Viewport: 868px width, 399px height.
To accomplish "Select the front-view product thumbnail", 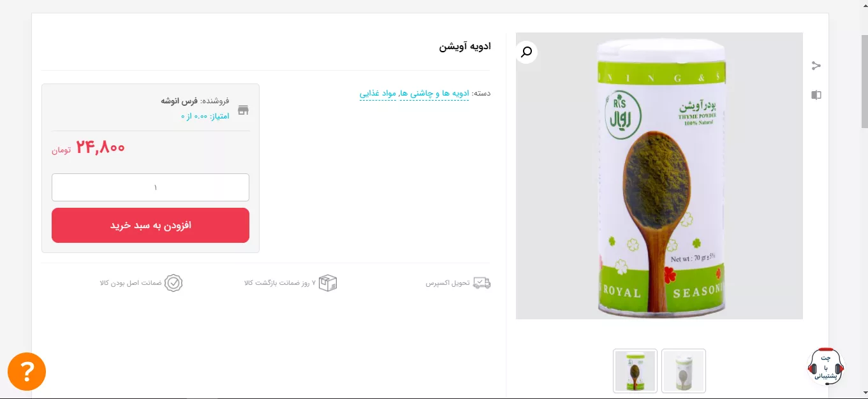I will (635, 370).
